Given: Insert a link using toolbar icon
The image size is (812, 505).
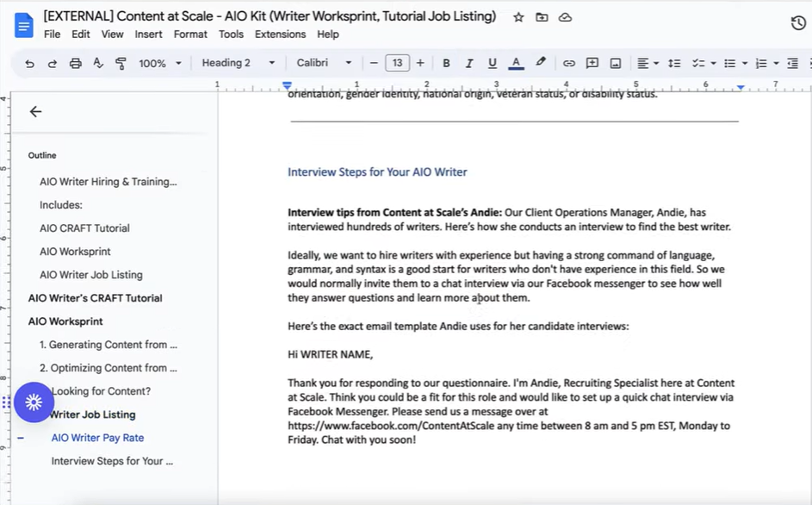Looking at the screenshot, I should (569, 63).
